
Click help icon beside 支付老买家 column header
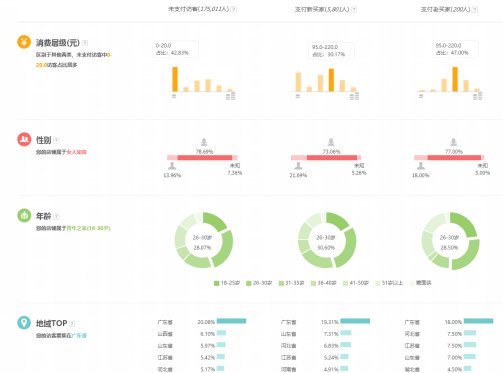(x=475, y=9)
